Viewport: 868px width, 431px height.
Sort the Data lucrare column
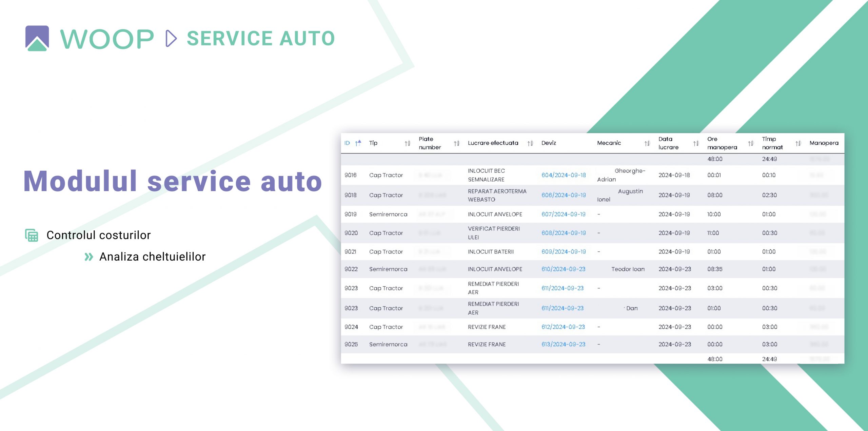[696, 143]
